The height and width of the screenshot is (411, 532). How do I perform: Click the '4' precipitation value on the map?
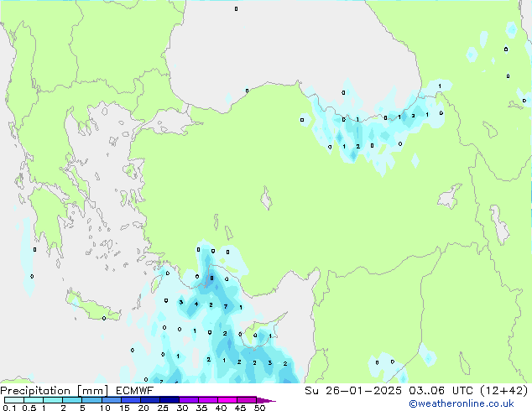[196, 304]
